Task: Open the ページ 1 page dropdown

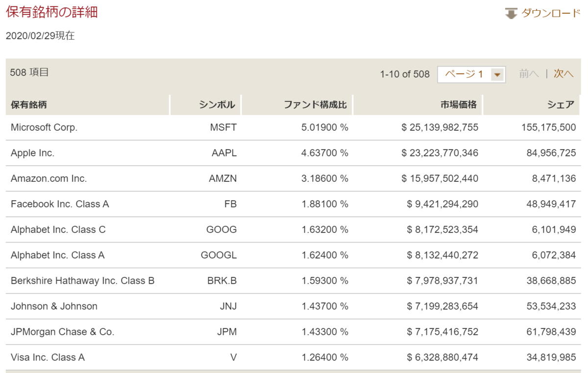Action: pos(471,75)
